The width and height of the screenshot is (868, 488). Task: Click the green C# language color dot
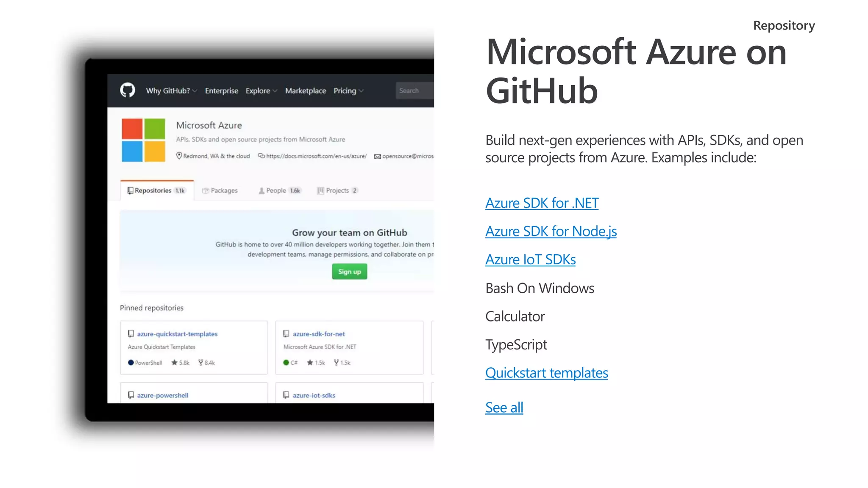tap(286, 363)
